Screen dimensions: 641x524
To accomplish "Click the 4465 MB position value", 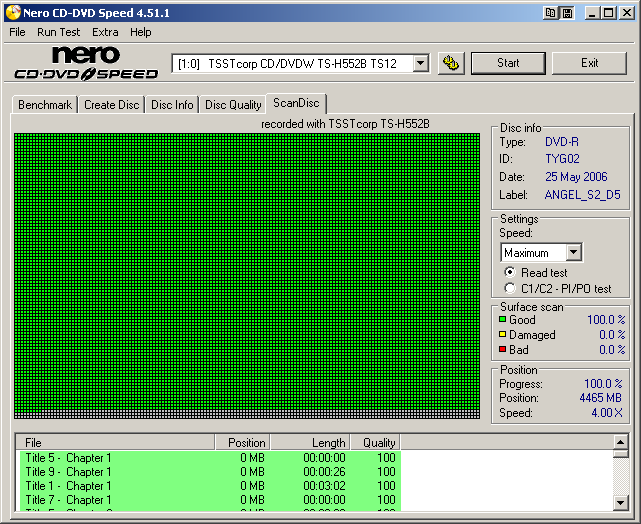I will coord(600,398).
